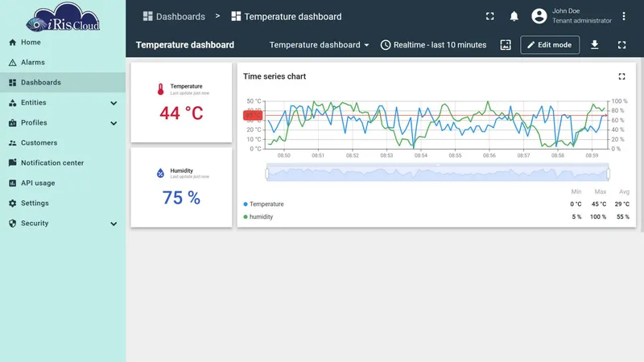The width and height of the screenshot is (644, 362).
Task: Click the thermometer icon
Action: (160, 89)
